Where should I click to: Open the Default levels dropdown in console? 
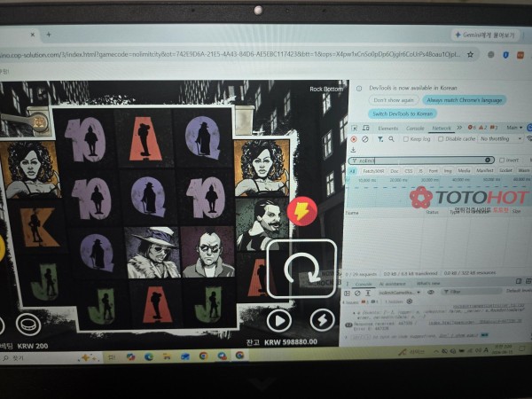[x=519, y=291]
